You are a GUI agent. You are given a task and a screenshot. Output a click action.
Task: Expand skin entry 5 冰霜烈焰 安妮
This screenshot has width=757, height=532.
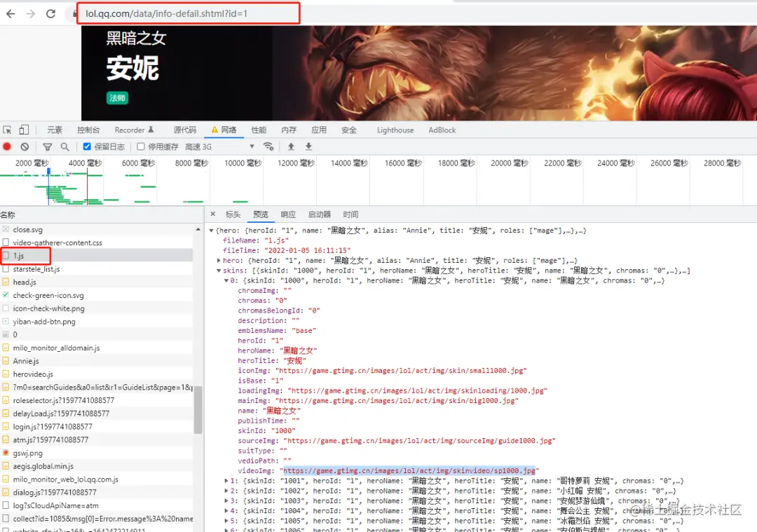tap(226, 521)
